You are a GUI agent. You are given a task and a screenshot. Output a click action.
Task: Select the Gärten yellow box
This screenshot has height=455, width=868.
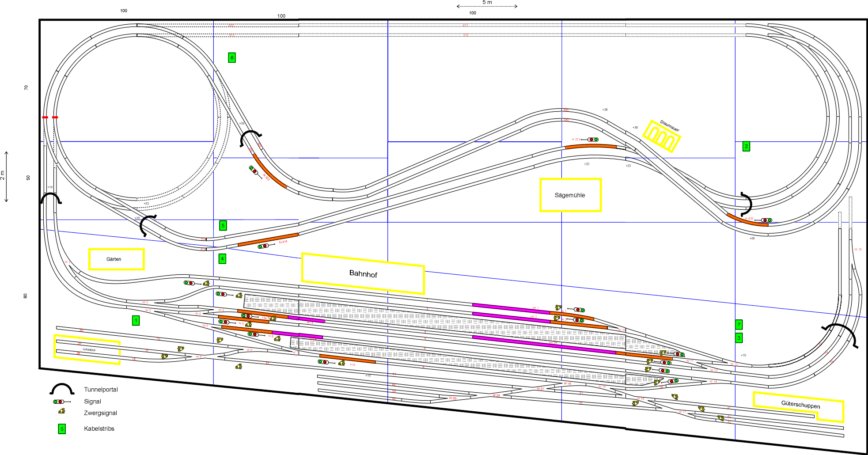(116, 259)
